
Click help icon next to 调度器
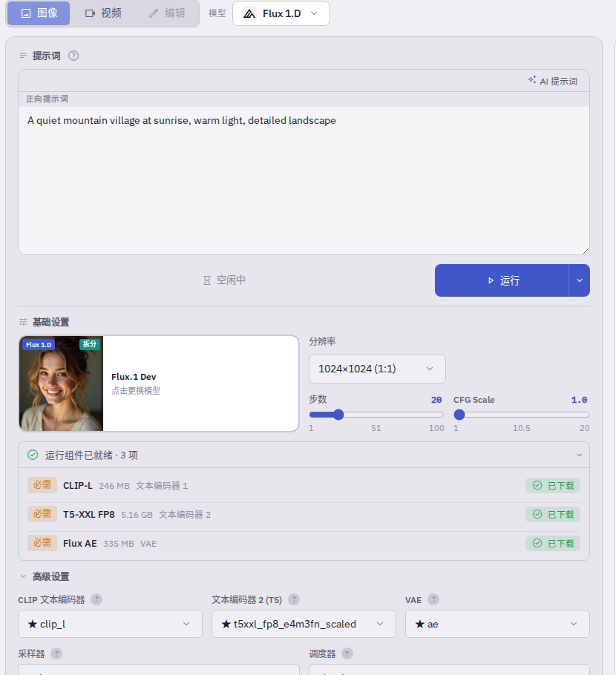point(347,653)
